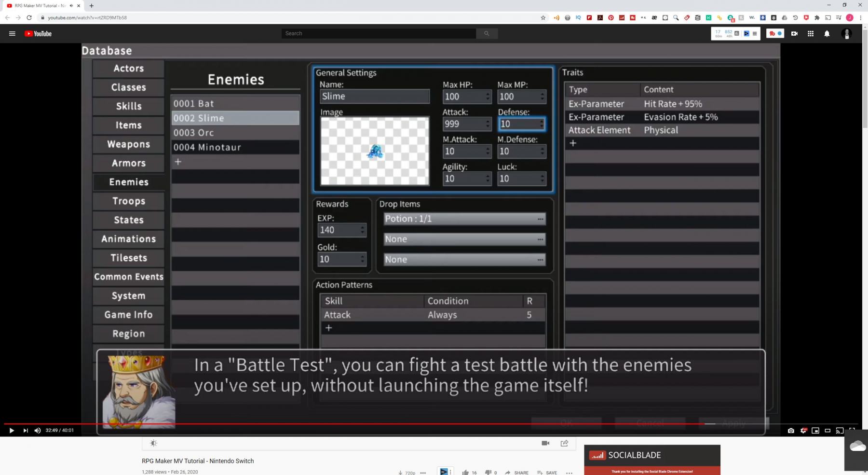Click the brightness icon under the video
This screenshot has height=475, width=868.
click(x=153, y=443)
